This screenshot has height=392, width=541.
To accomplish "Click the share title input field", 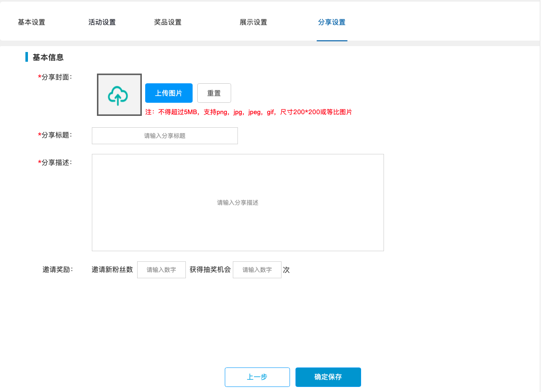I will (x=165, y=135).
